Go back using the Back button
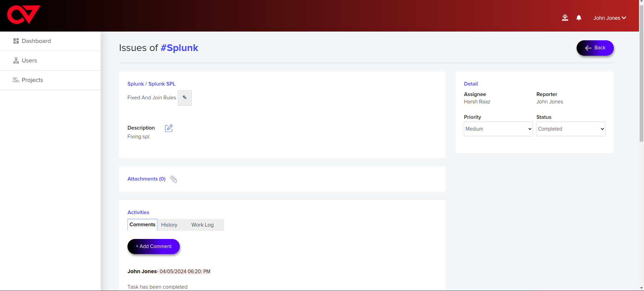 595,48
